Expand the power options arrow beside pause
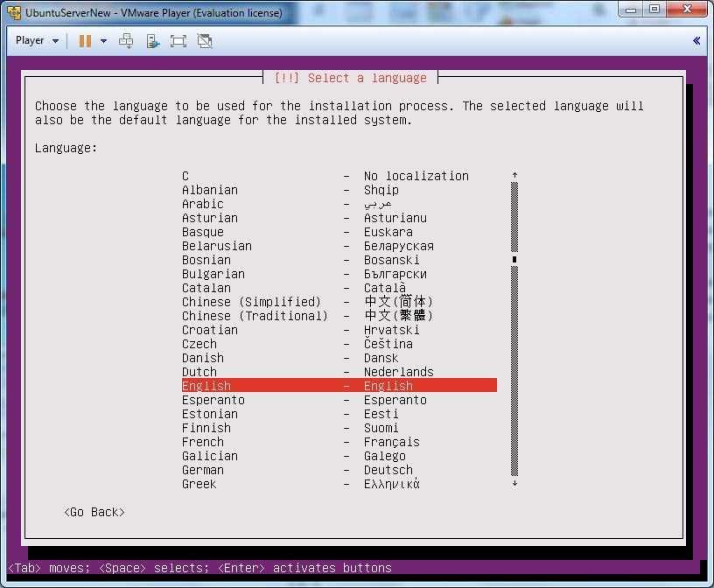This screenshot has height=588, width=714. (x=103, y=41)
